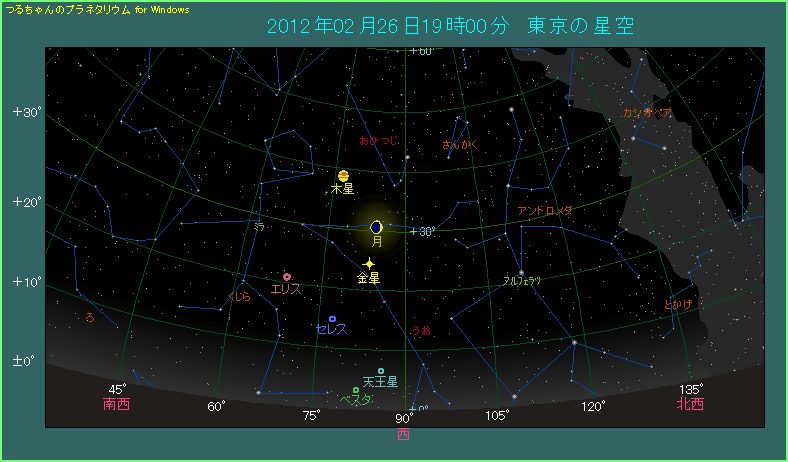788x462 pixels.
Task: Click the Southwest (南西) direction label
Action: pos(117,405)
